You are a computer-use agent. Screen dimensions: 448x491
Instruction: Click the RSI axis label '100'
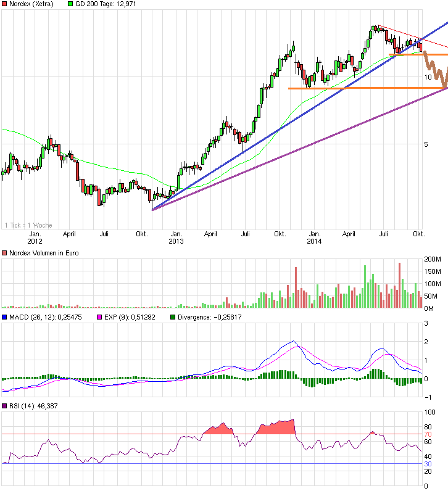[430, 412]
